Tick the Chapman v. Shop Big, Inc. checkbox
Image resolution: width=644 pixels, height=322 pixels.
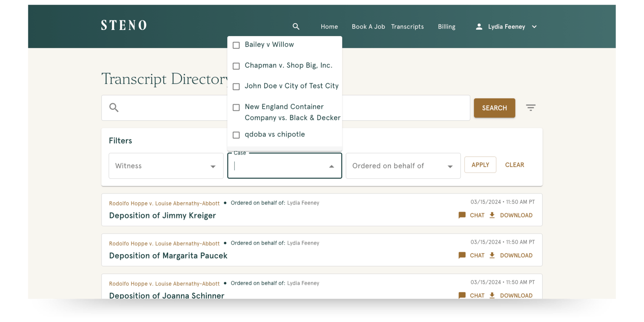tap(236, 66)
